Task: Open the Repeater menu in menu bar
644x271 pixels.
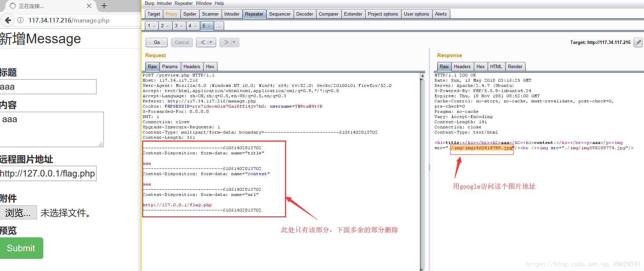Action: [184, 3]
